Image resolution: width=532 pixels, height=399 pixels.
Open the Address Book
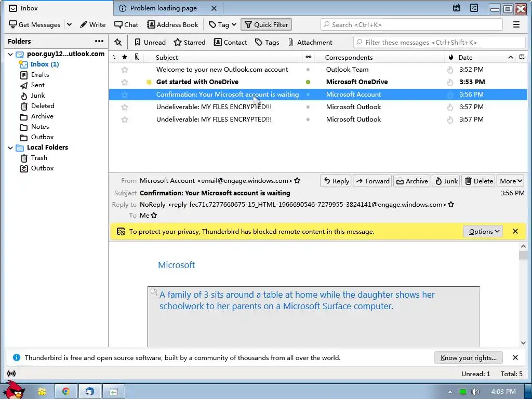(172, 24)
